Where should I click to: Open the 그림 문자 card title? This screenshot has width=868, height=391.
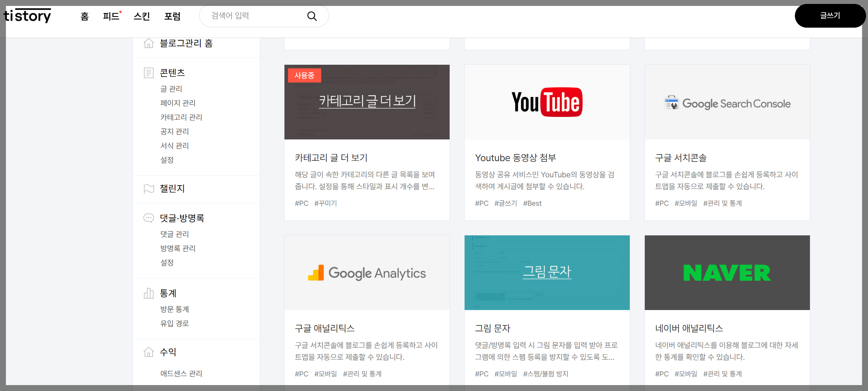(x=493, y=329)
